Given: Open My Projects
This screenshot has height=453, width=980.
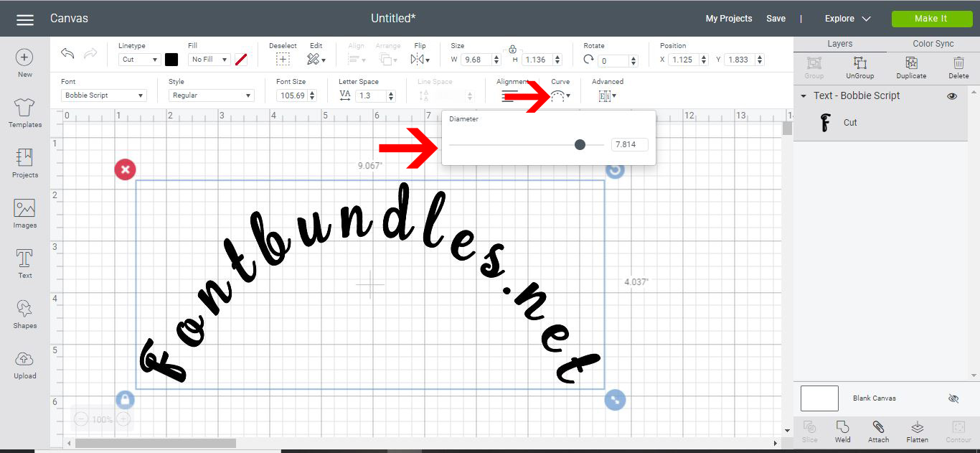Looking at the screenshot, I should [x=729, y=19].
